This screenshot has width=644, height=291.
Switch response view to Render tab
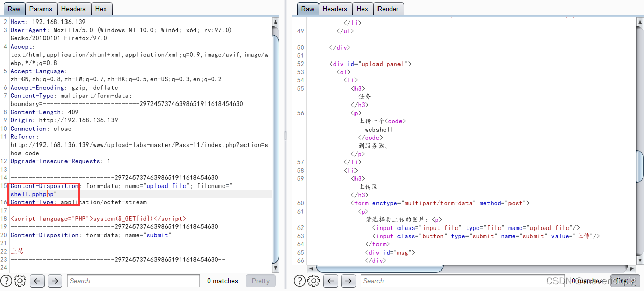(x=388, y=9)
